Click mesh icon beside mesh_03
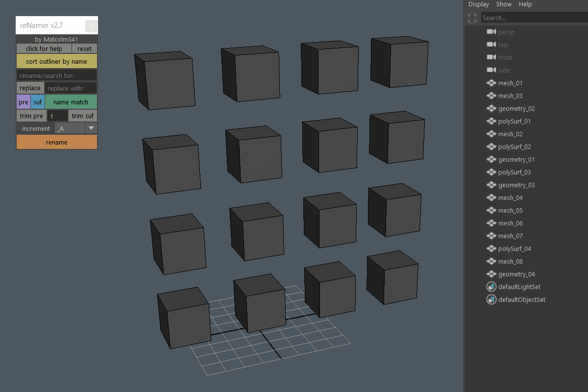This screenshot has width=588, height=392. [491, 96]
